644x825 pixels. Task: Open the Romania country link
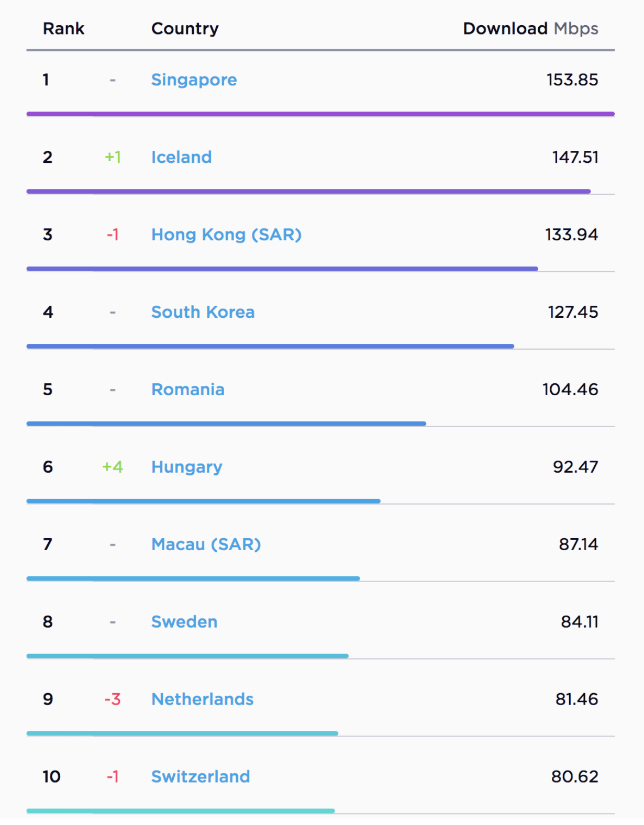point(187,389)
